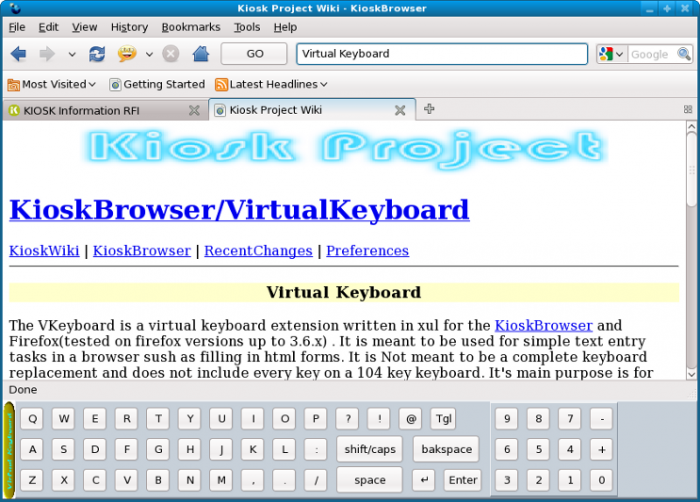Close the KIOSK Information RFI tab
The image size is (700, 502).
point(194,110)
